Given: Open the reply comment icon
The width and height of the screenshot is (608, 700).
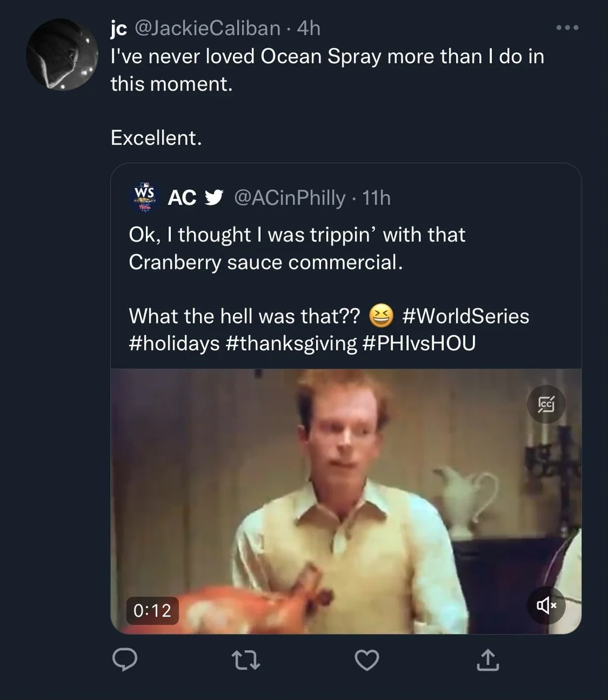Looking at the screenshot, I should coord(125,660).
